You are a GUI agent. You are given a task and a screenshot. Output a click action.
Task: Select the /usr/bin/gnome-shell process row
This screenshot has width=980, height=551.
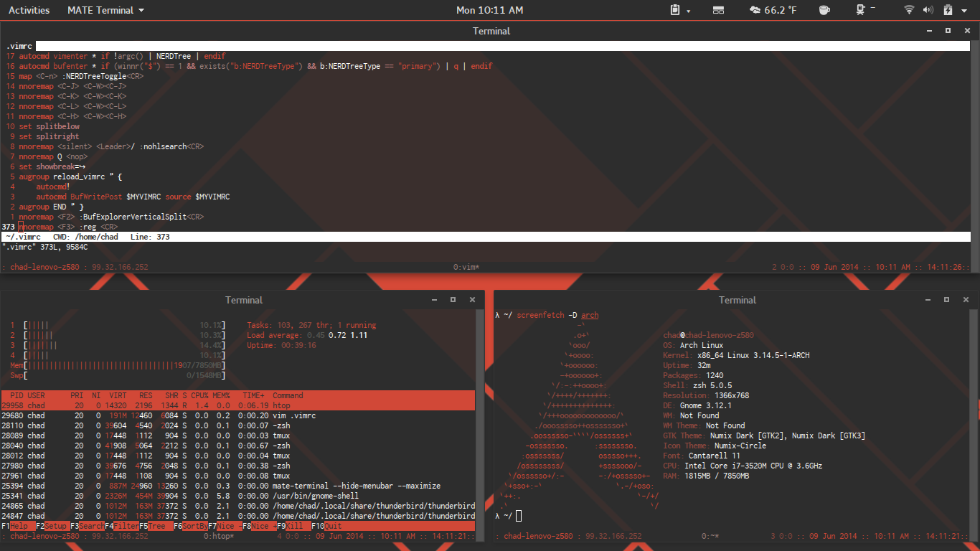pos(238,496)
